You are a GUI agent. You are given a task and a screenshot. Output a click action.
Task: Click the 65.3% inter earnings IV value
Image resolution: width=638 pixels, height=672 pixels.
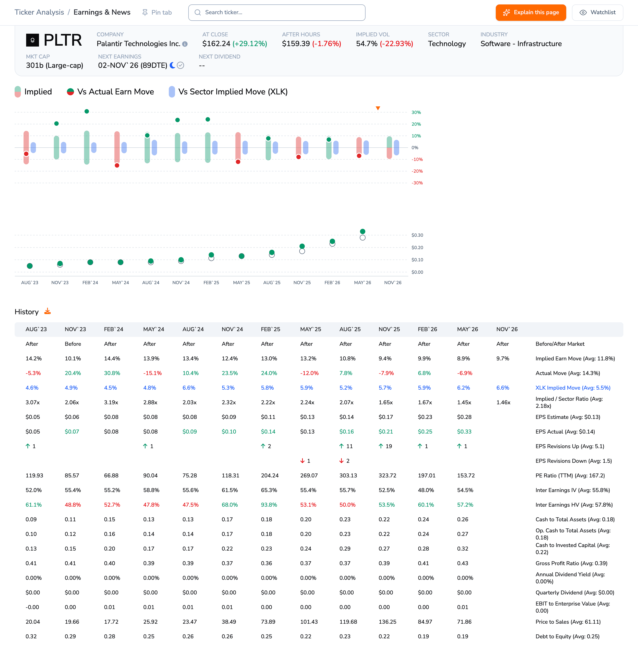click(269, 490)
